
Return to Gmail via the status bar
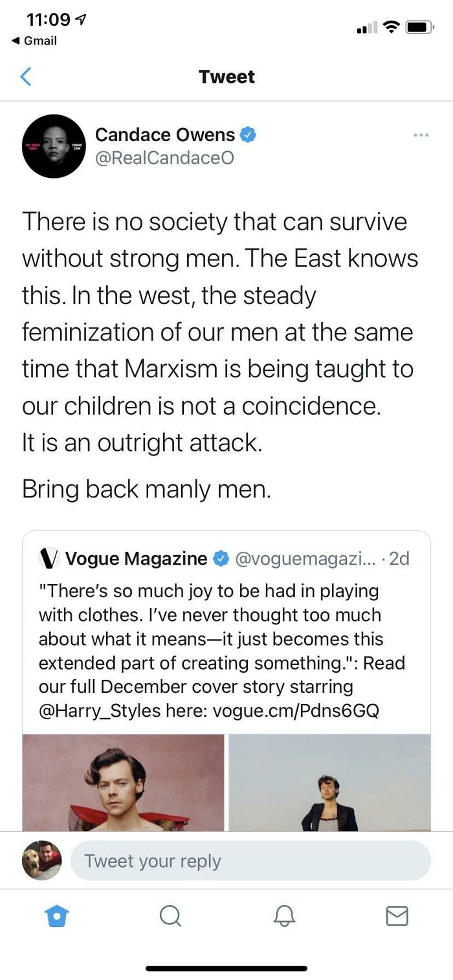tap(35, 41)
